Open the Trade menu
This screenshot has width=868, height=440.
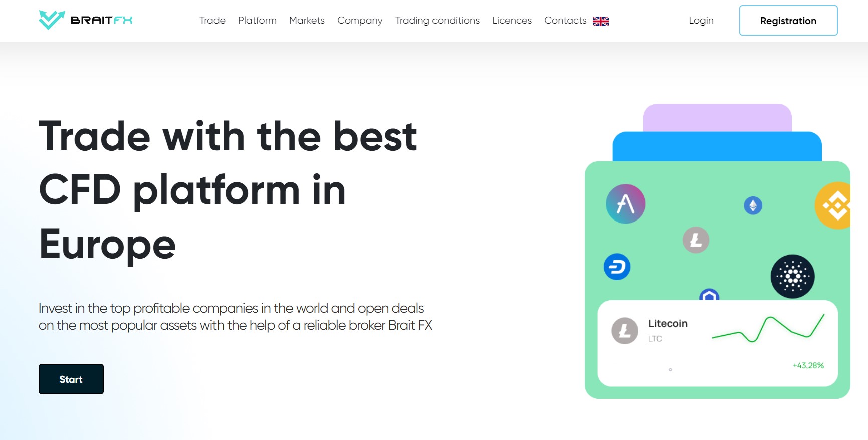point(212,21)
